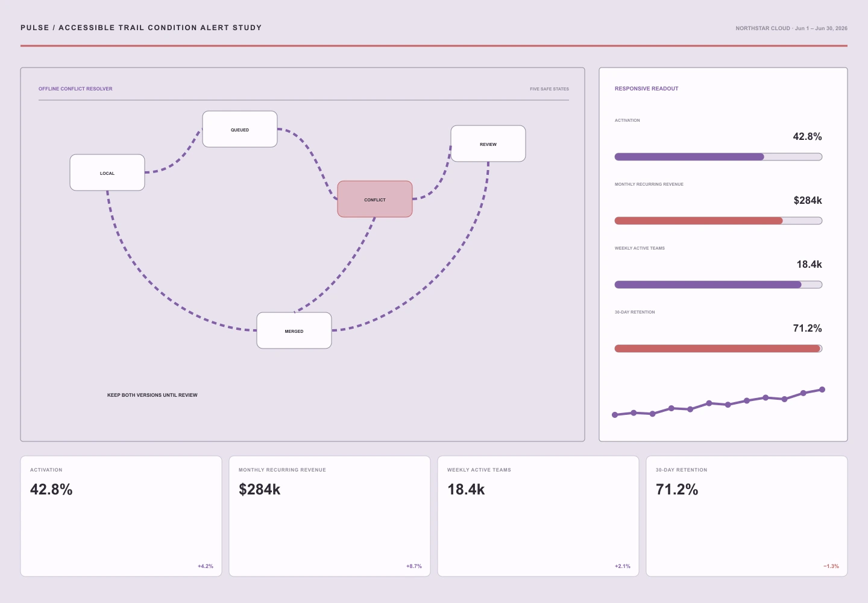The image size is (868, 603).
Task: Click the '42.8%' value in Responsive Readout
Action: (x=807, y=137)
